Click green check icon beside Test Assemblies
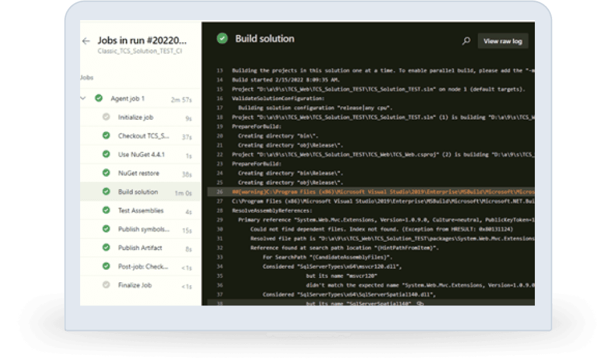Viewport: 615px width, 364px height. [x=106, y=210]
